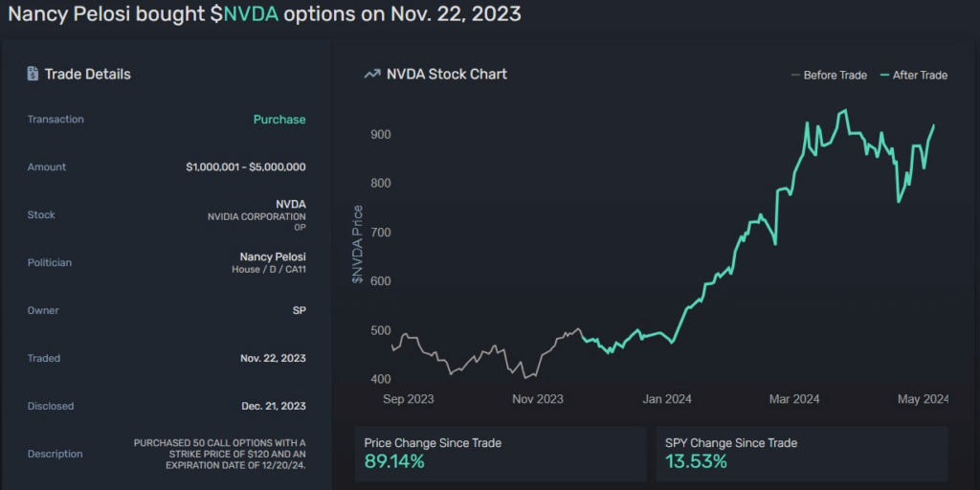Click the NVDA Stock Chart trend icon
This screenshot has height=490, width=980.
tap(372, 75)
